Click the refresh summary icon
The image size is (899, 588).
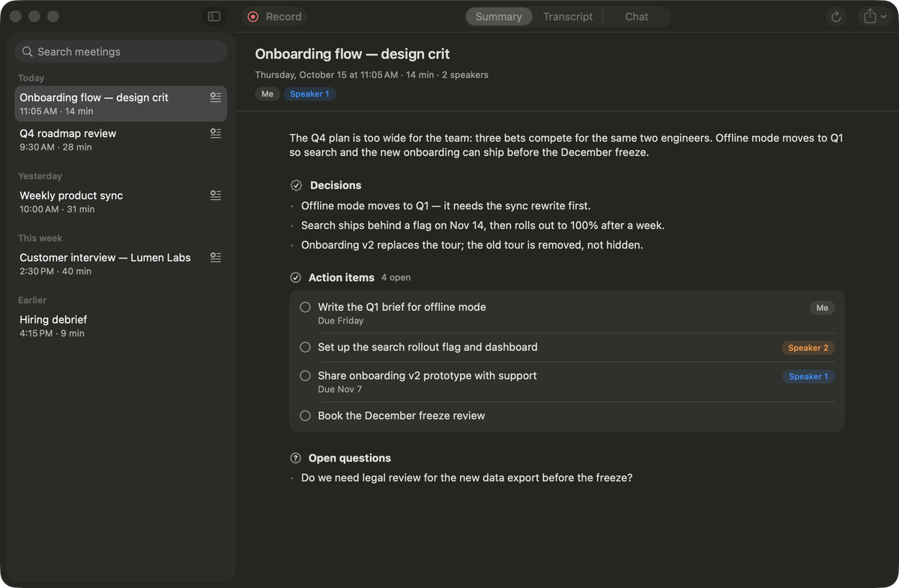click(836, 16)
